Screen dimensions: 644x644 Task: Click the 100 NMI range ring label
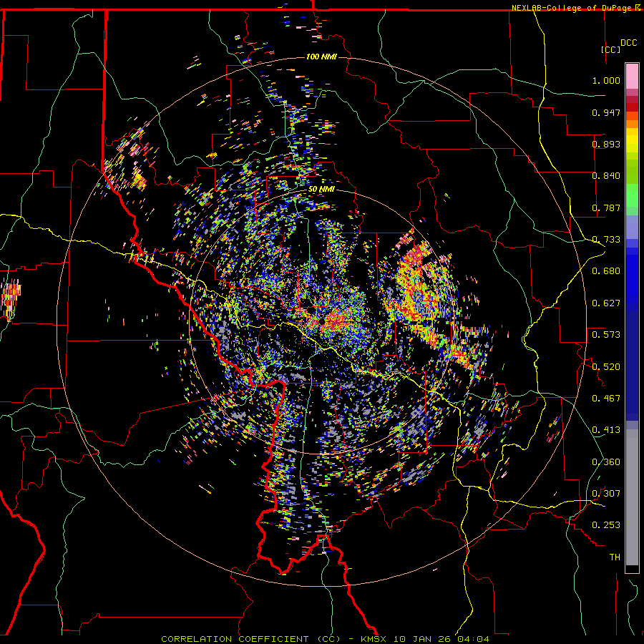(321, 57)
